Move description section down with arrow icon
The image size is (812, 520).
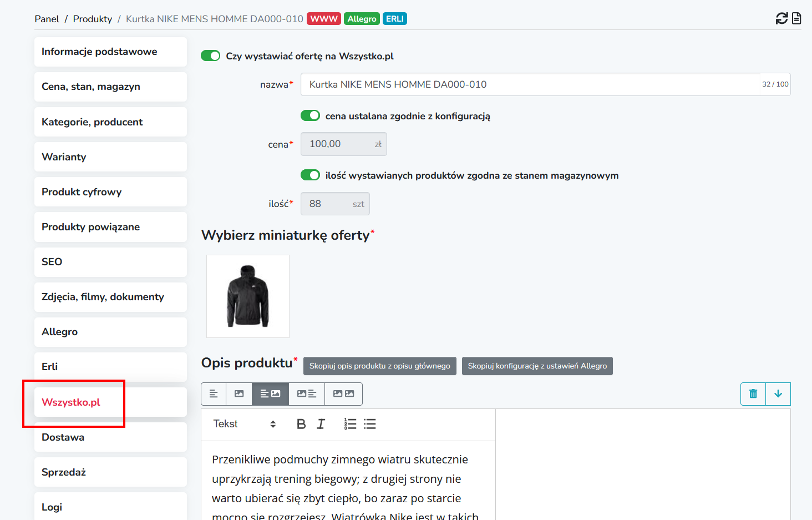(778, 394)
